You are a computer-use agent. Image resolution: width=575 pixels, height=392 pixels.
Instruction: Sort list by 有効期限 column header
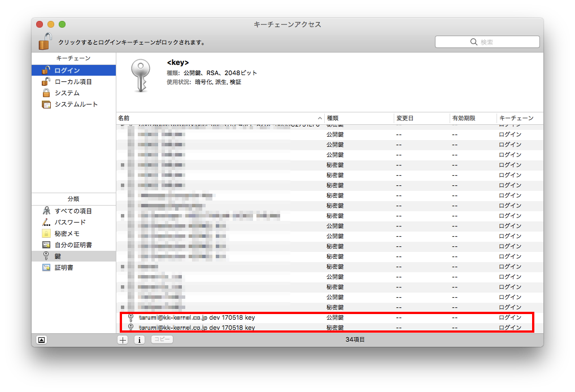(x=472, y=118)
